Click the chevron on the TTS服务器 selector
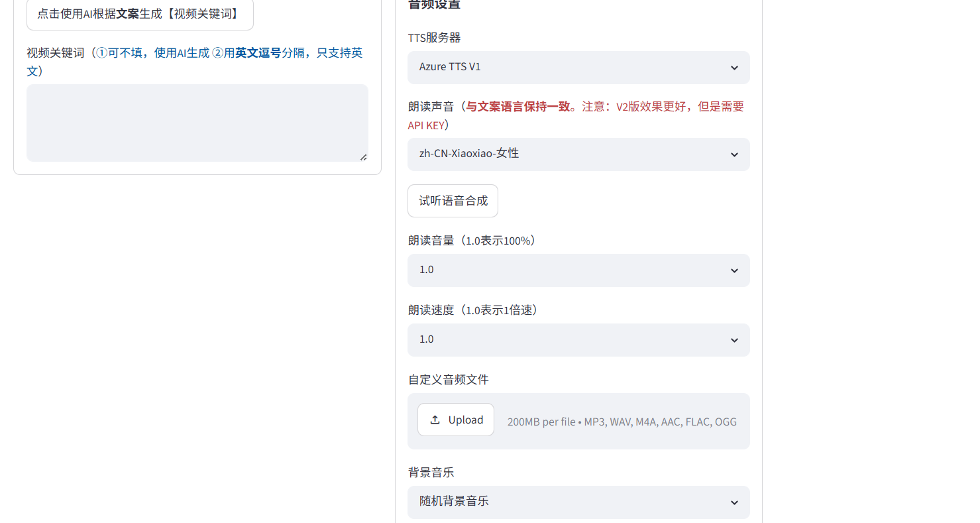 pos(734,68)
